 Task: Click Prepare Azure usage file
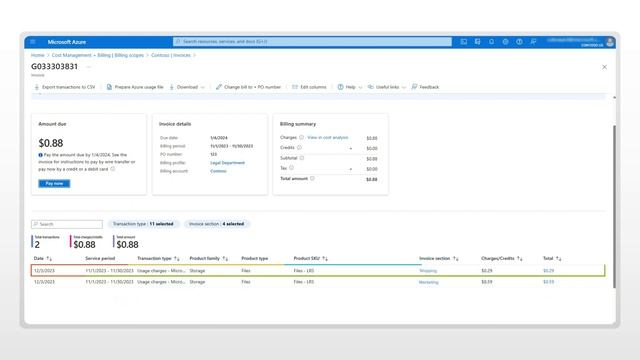[x=135, y=87]
